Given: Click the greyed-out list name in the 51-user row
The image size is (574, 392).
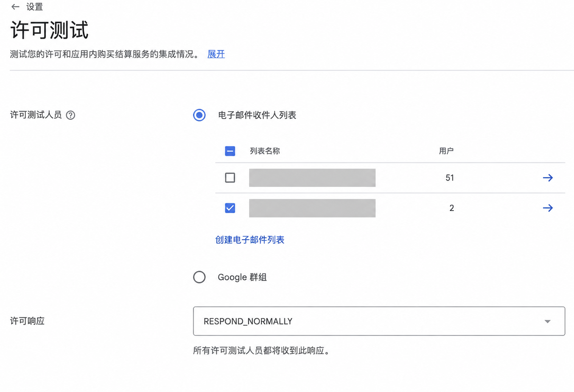Looking at the screenshot, I should click(312, 178).
